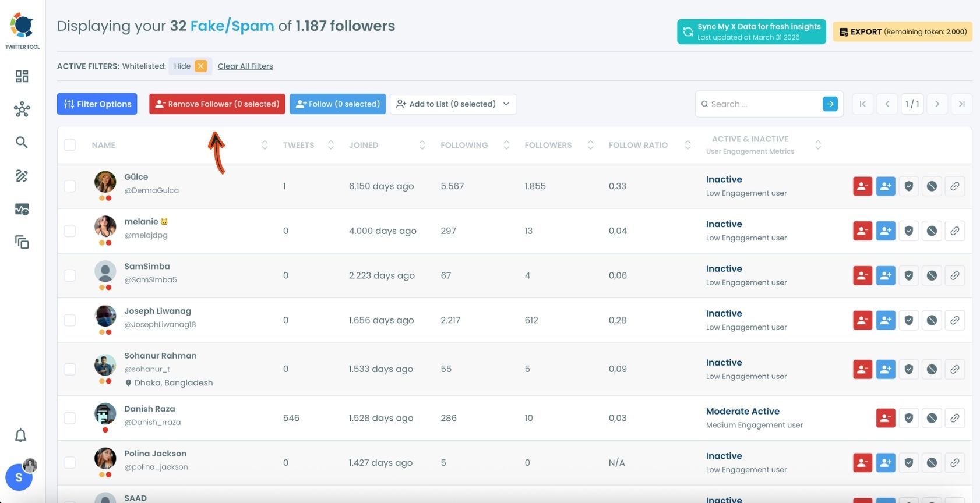
Task: Follow Gülce with blue icon
Action: click(x=886, y=186)
